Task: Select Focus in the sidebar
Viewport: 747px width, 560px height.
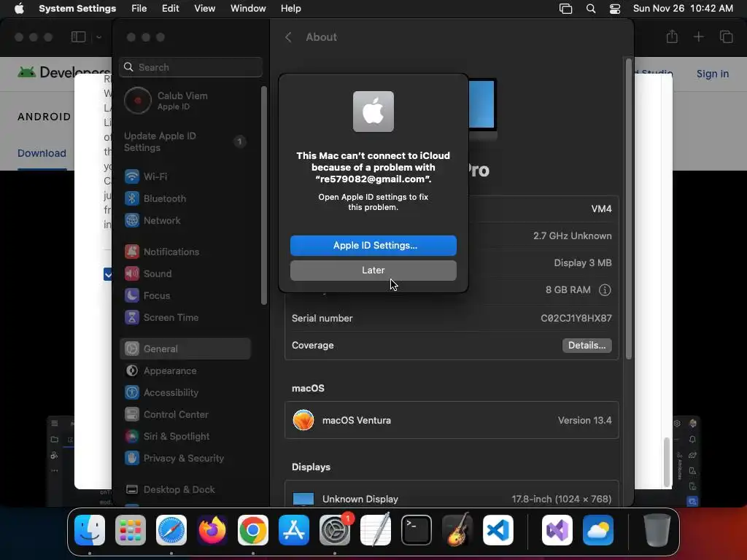Action: pos(186,296)
